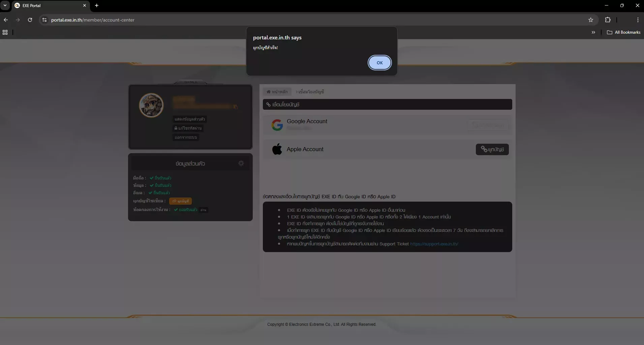The height and width of the screenshot is (345, 644).
Task: Click the settings gear in ข้อมูลส่วนตัว panel
Action: 241,163
